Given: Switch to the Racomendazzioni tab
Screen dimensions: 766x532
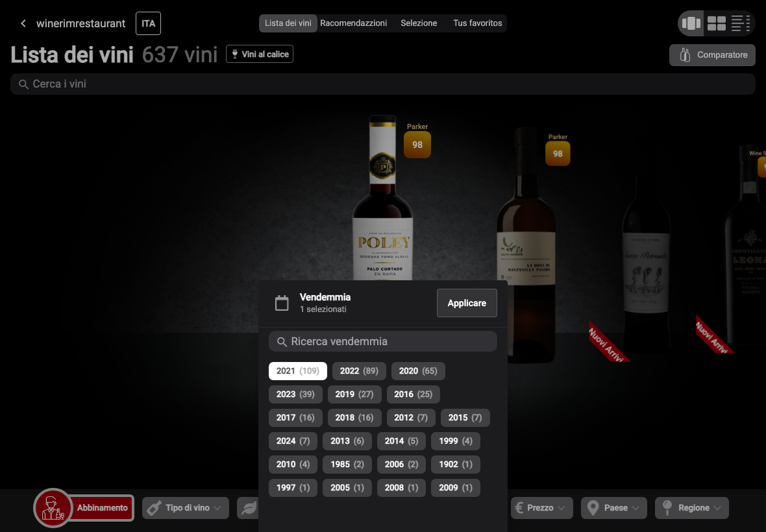Looking at the screenshot, I should pos(353,23).
